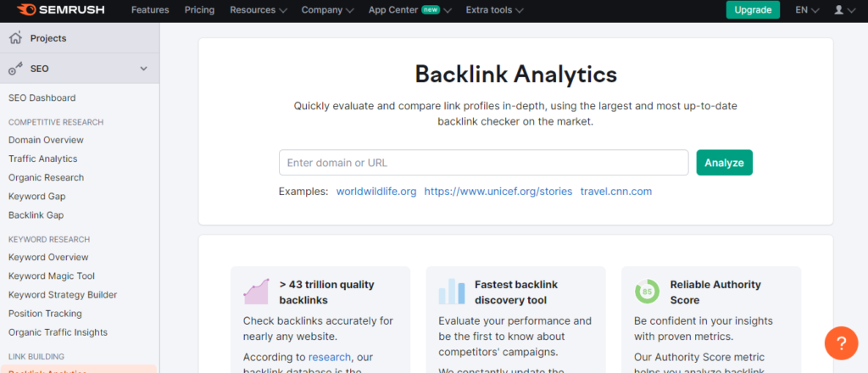868x373 pixels.
Task: Click the 'LINK BUILDING' section label
Action: point(36,357)
